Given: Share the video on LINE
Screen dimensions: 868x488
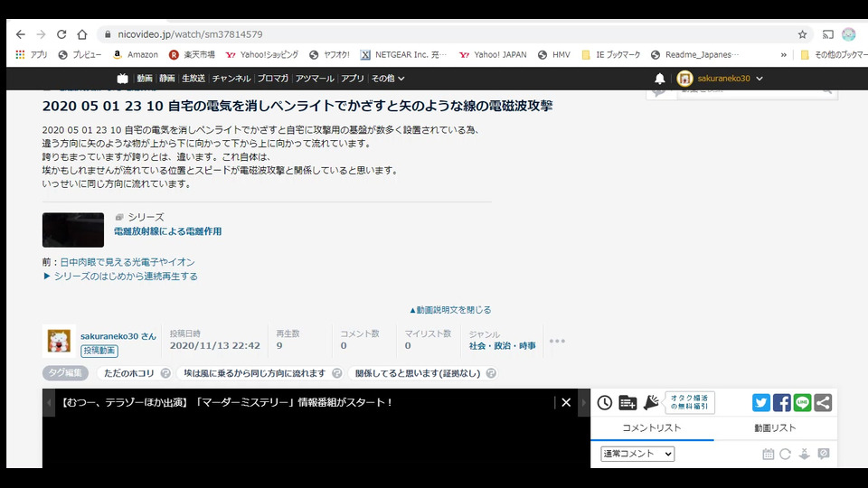Looking at the screenshot, I should [x=802, y=402].
